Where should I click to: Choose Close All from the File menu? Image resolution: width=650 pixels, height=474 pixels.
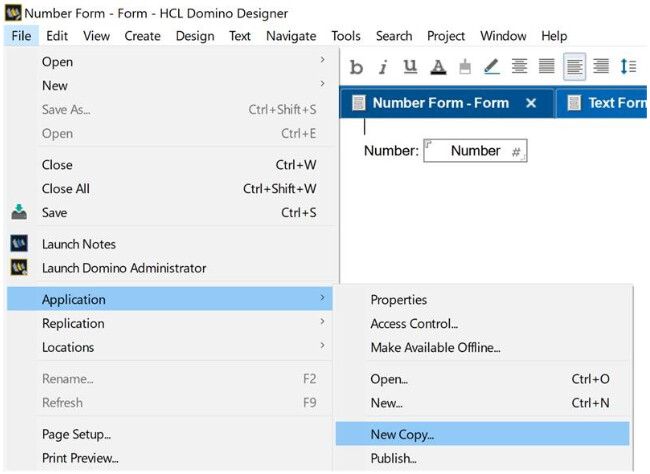179,189
